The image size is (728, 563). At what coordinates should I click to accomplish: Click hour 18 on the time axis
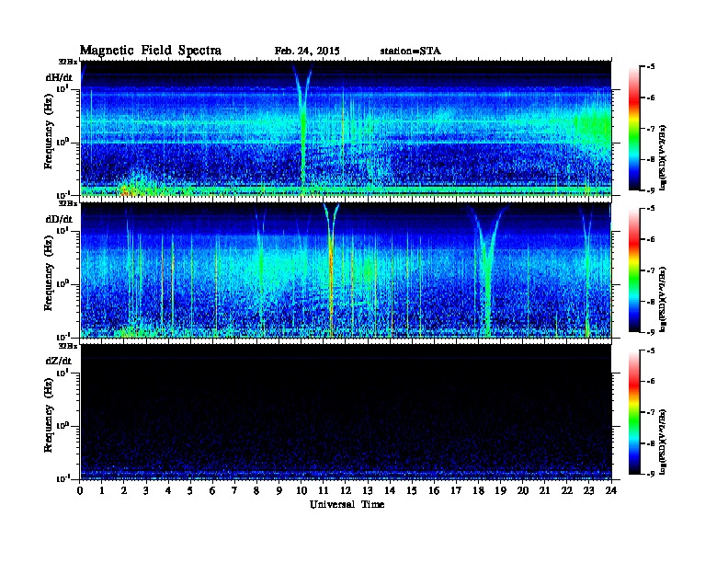(x=478, y=491)
